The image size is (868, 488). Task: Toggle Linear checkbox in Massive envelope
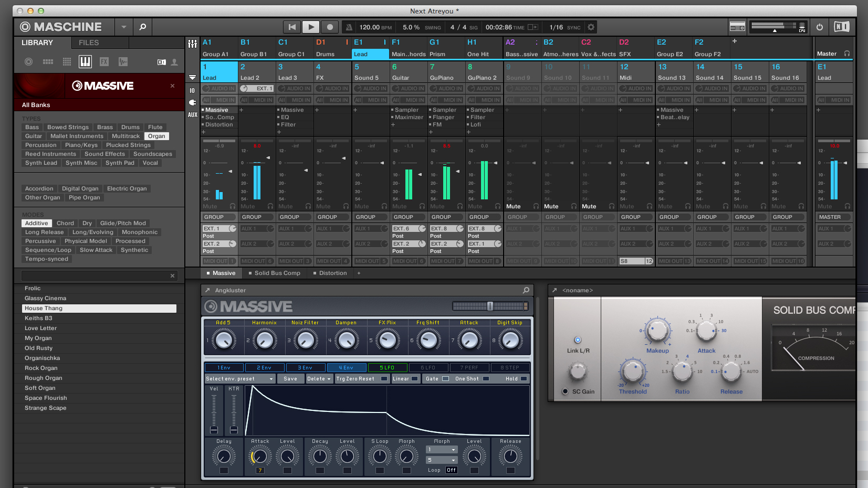pos(415,378)
